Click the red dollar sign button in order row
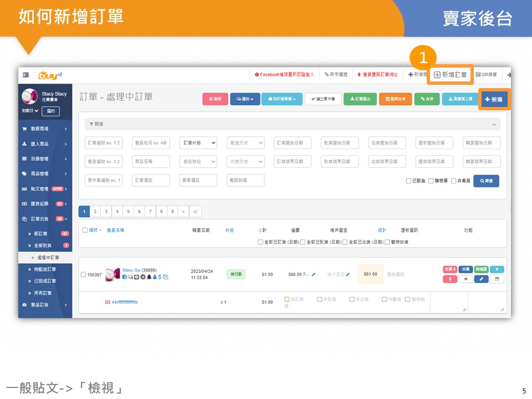 click(449, 279)
